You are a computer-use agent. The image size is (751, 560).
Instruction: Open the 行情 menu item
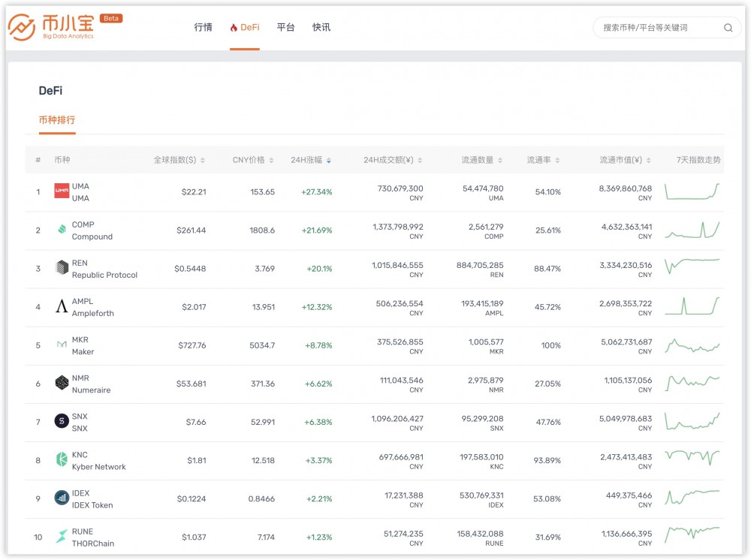[x=203, y=28]
